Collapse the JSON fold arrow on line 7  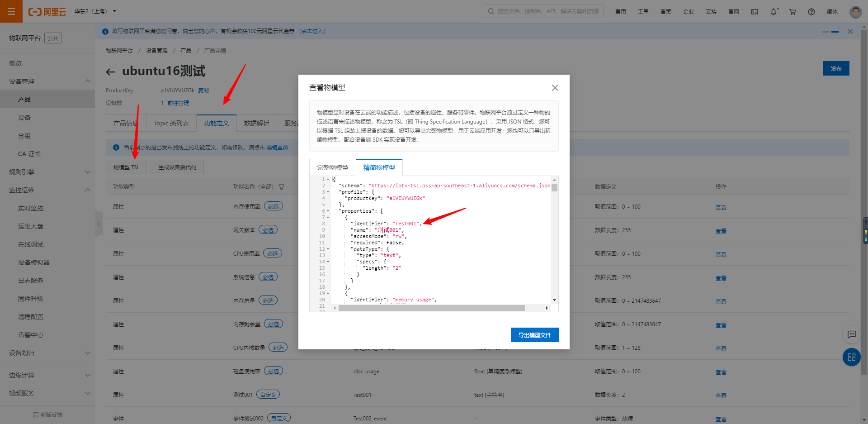click(327, 217)
